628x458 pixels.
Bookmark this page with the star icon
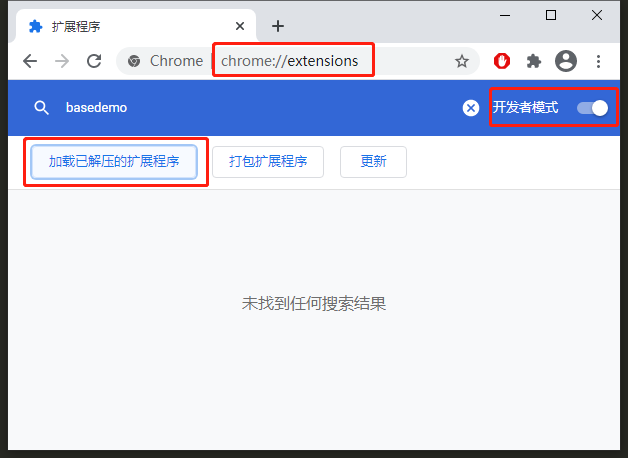click(462, 61)
